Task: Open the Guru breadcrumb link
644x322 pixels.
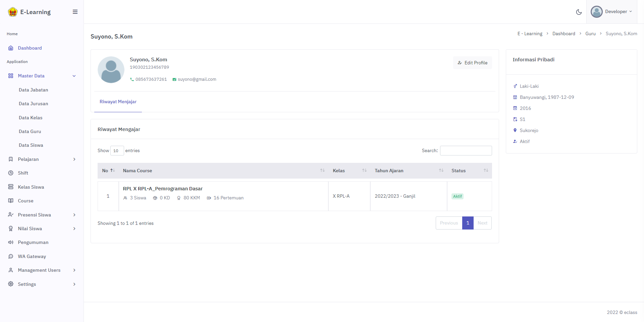Action: click(x=590, y=34)
